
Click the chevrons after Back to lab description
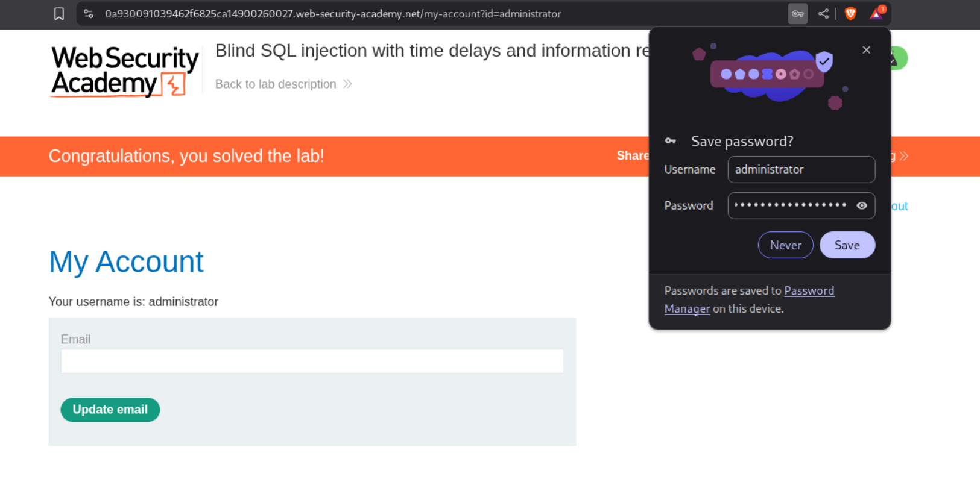[x=347, y=84]
